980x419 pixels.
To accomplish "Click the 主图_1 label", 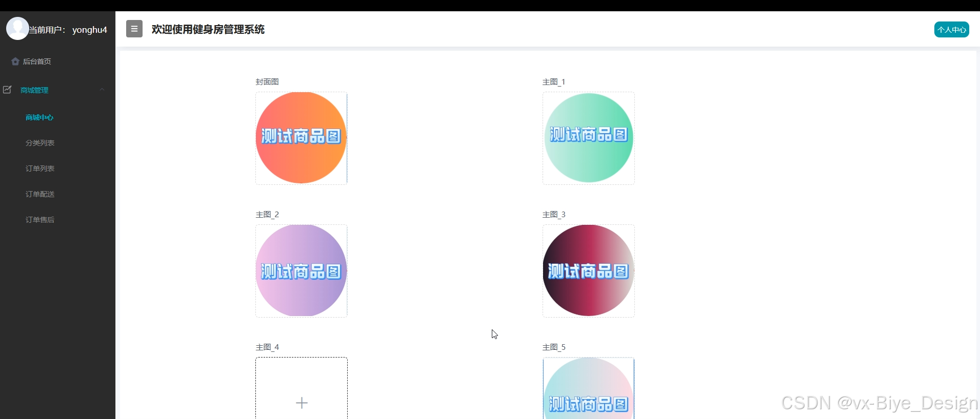I will click(554, 82).
